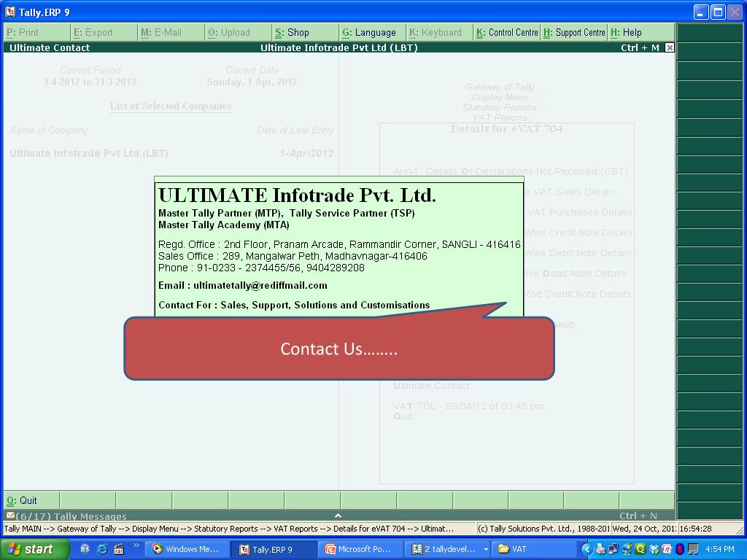Screen dimensions: 747x560
Task: Open the S: Shop button
Action: 306,32
